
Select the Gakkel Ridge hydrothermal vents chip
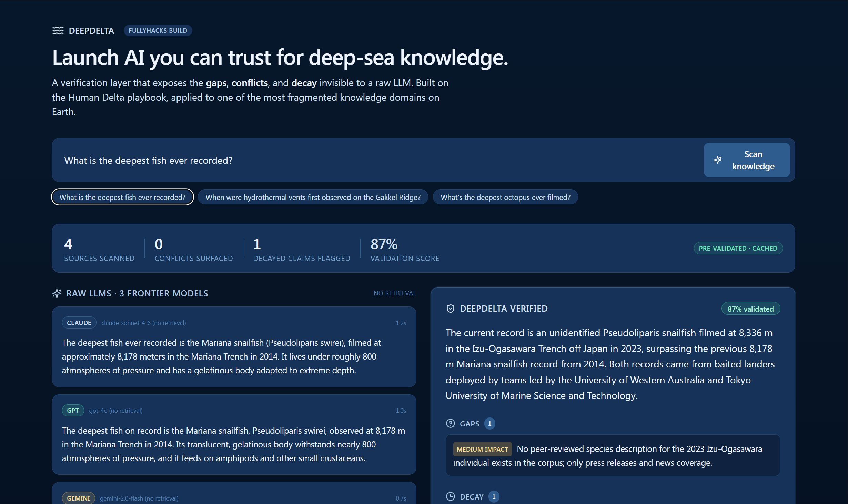(x=313, y=197)
